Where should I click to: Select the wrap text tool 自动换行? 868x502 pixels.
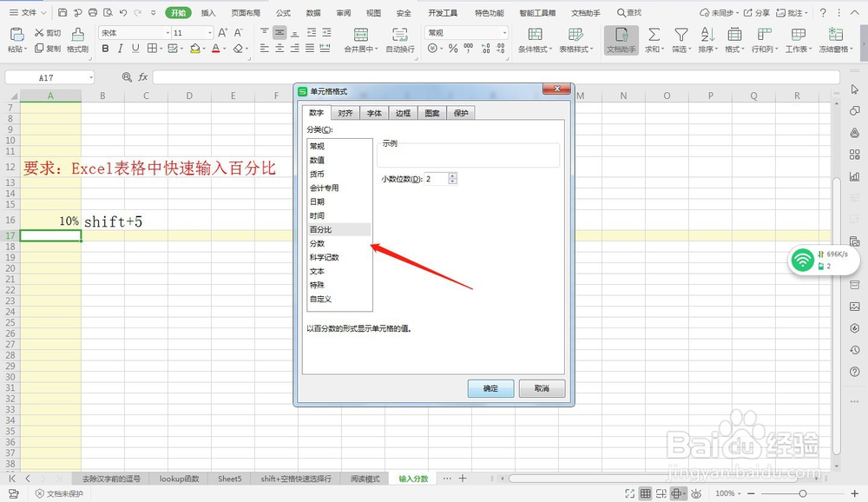[x=399, y=42]
